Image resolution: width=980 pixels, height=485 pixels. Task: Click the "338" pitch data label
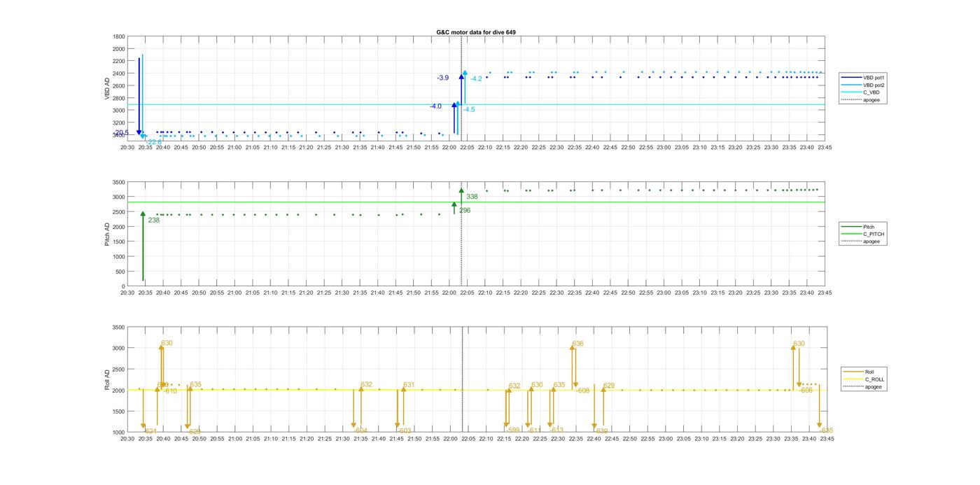[x=472, y=197]
